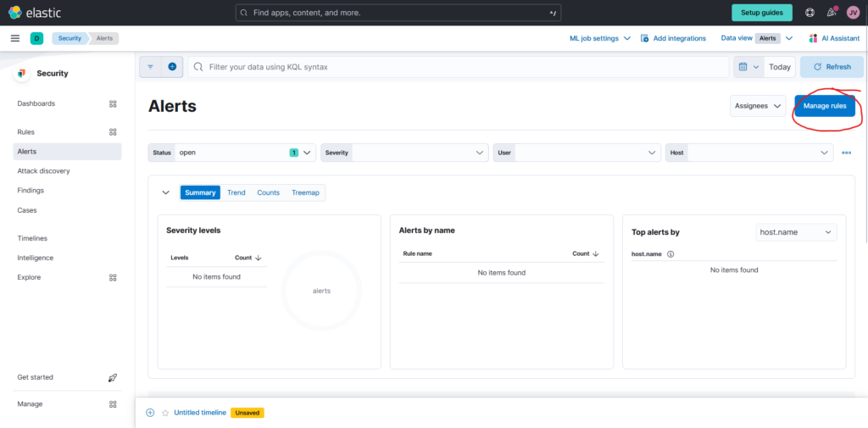Click the Rule name column header
The height and width of the screenshot is (428, 868).
coord(417,253)
